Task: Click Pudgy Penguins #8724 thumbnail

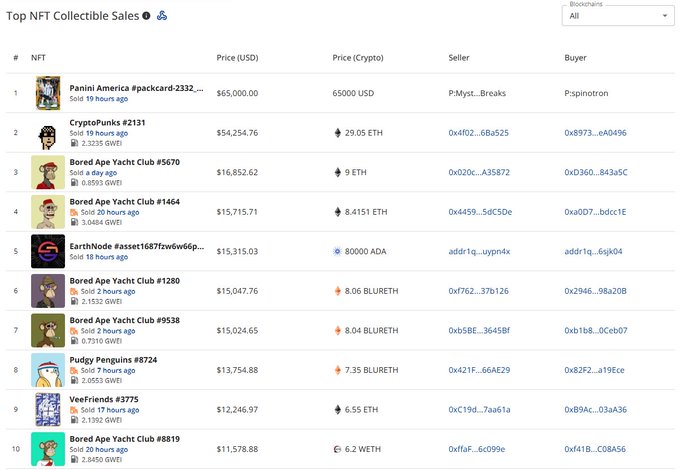Action: click(x=48, y=370)
